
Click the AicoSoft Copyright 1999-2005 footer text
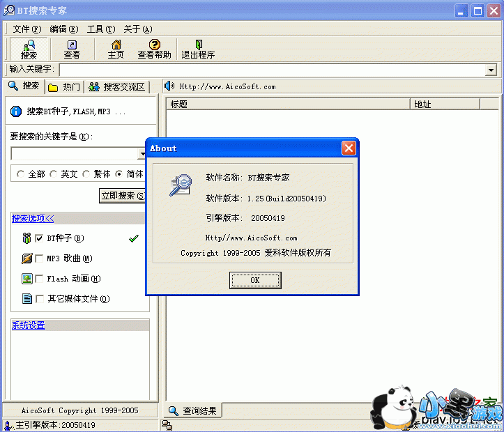click(80, 410)
